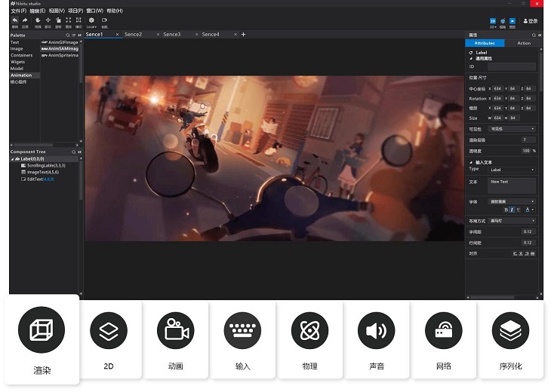Open the 渲染 cube feature icon
Screen dimensions: 551x392
coord(42,330)
